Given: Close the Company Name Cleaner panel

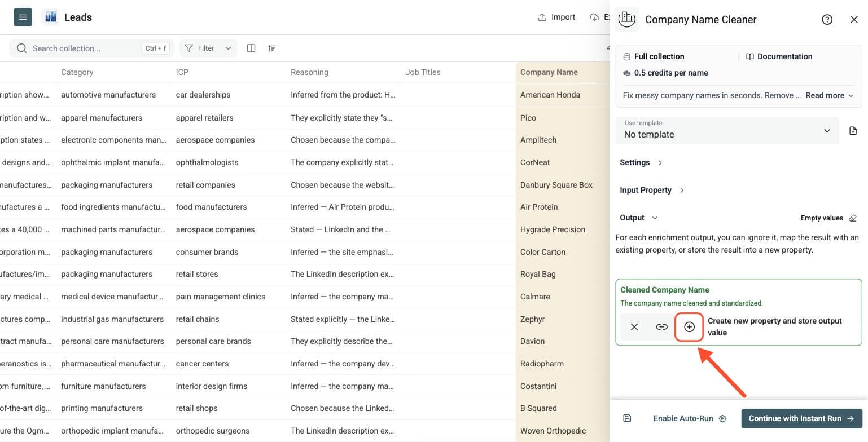Looking at the screenshot, I should pyautogui.click(x=854, y=20).
